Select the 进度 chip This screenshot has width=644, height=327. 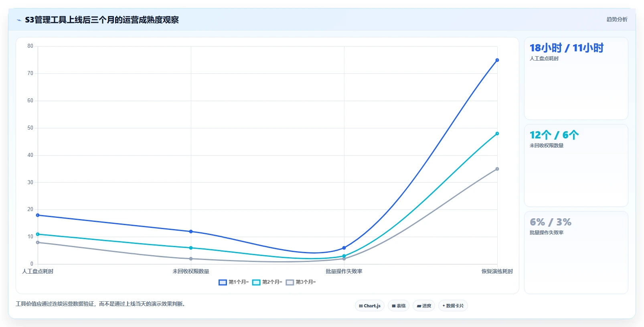(x=424, y=306)
